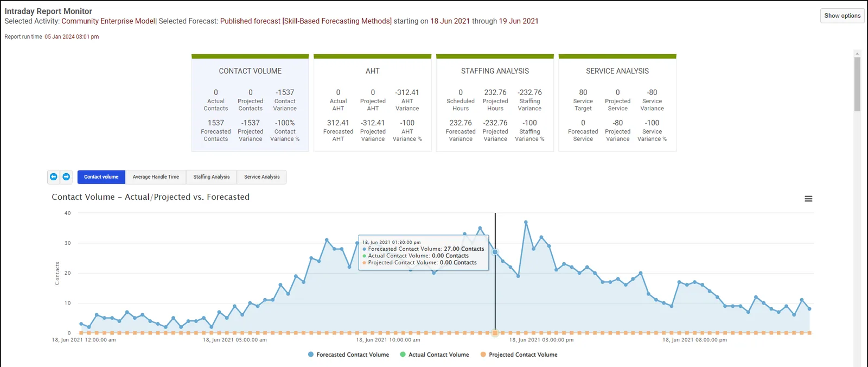
Task: Click the STAFFING ANALYSIS card heading
Action: pos(495,71)
